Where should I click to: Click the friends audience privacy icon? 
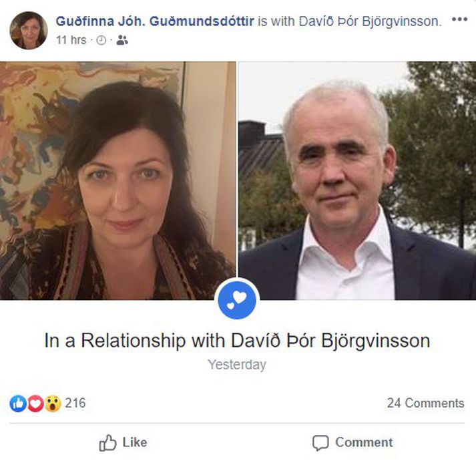point(122,40)
